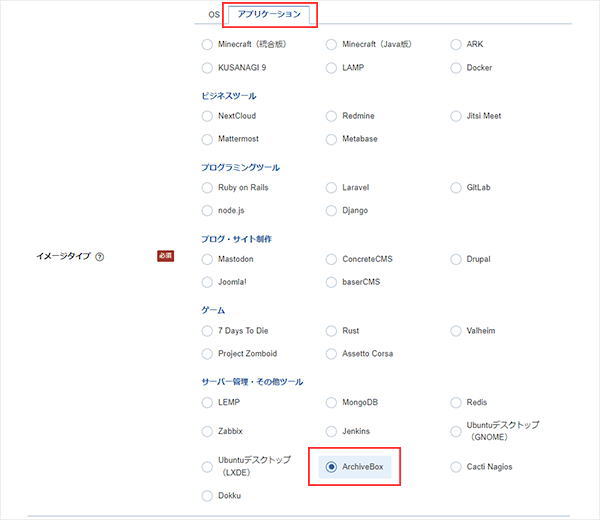
Task: Select the MongoDB radio button
Action: pos(331,402)
